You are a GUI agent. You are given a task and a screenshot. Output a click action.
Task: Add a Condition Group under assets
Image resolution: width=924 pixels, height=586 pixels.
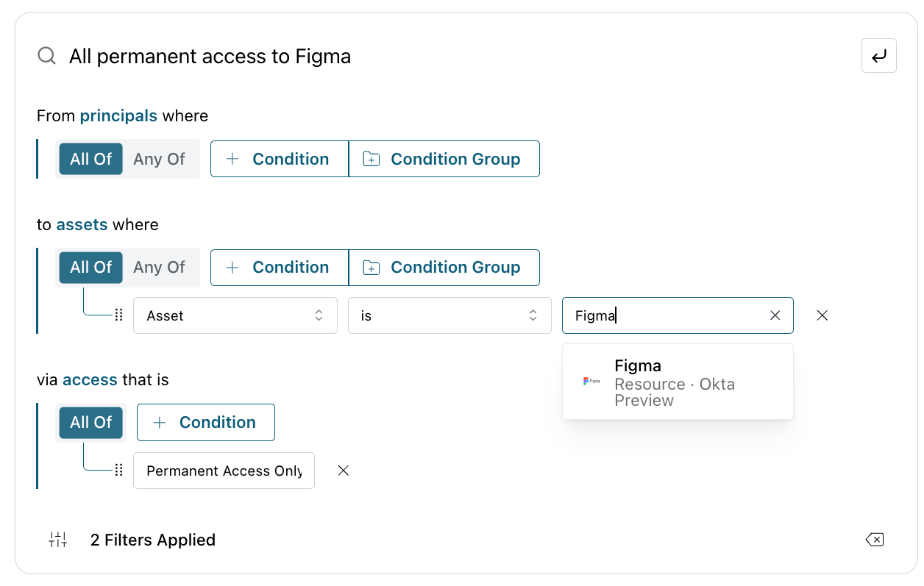pos(444,267)
